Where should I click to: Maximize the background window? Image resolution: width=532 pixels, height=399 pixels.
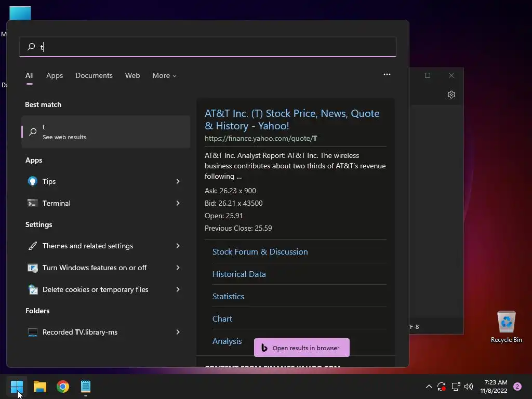[x=428, y=75]
